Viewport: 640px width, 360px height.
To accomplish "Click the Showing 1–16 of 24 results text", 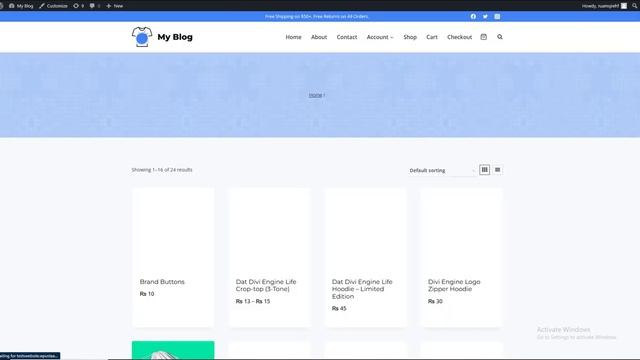I will pos(162,170).
